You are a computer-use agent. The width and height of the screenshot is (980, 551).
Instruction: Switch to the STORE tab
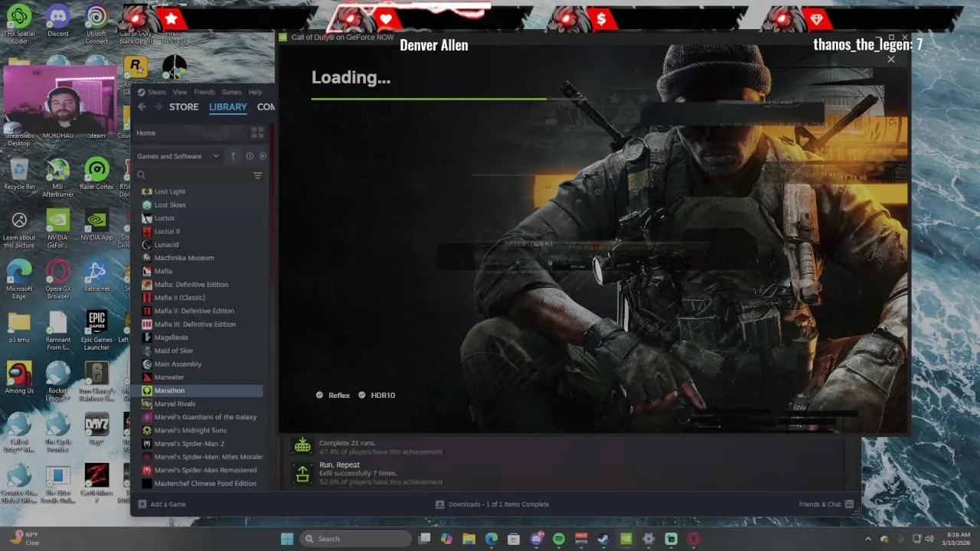[x=184, y=107]
